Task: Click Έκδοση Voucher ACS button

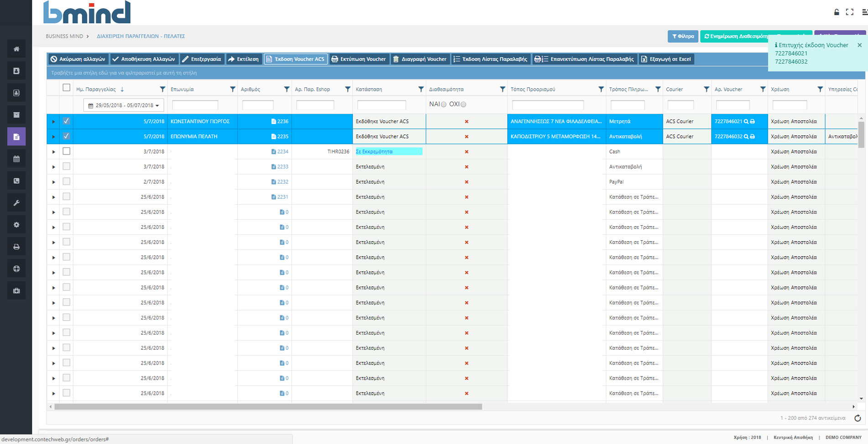Action: point(295,59)
